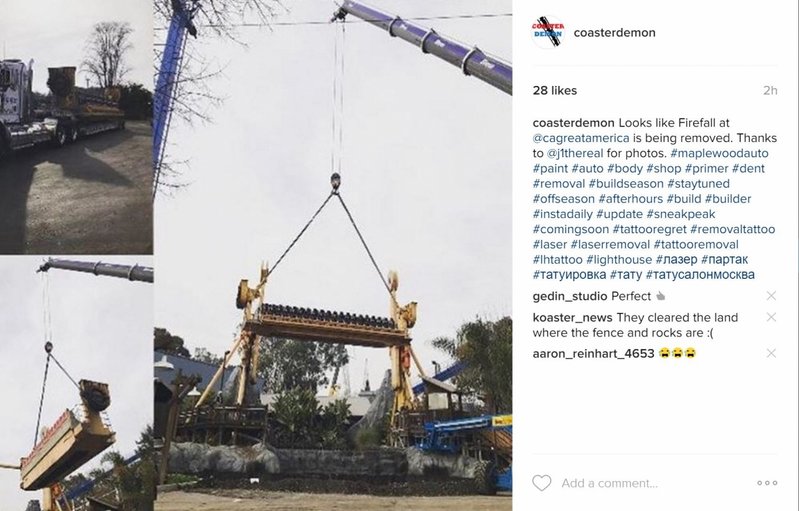Click the #татусалонмосква hashtag
Viewport: 799px width, 511px height.
click(x=700, y=275)
